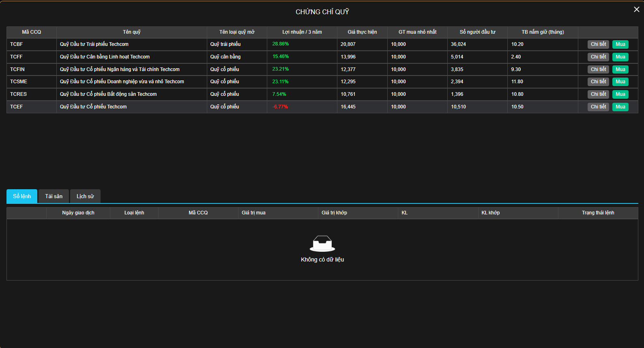Image resolution: width=644 pixels, height=348 pixels.
Task: Click the Loại lệnh column header
Action: [x=134, y=213]
